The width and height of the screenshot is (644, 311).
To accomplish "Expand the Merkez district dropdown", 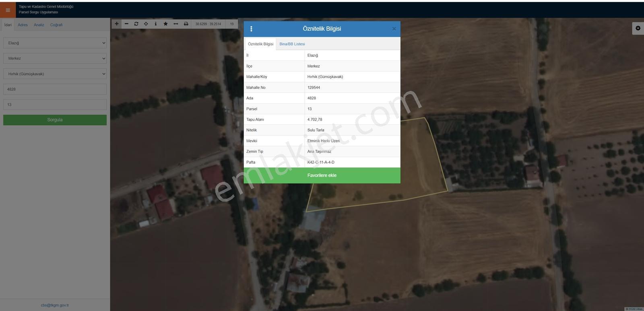I will pos(55,58).
